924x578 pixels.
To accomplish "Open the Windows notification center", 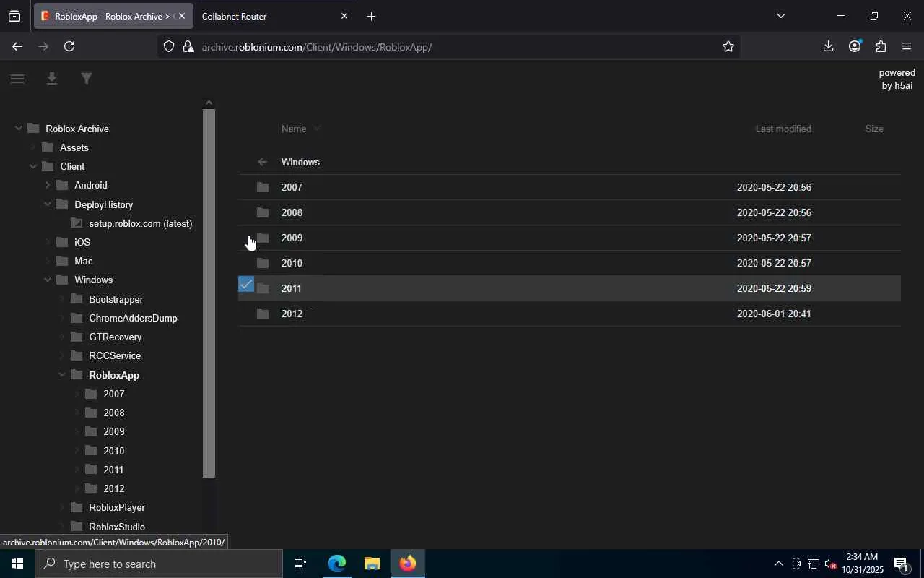I will 901,564.
